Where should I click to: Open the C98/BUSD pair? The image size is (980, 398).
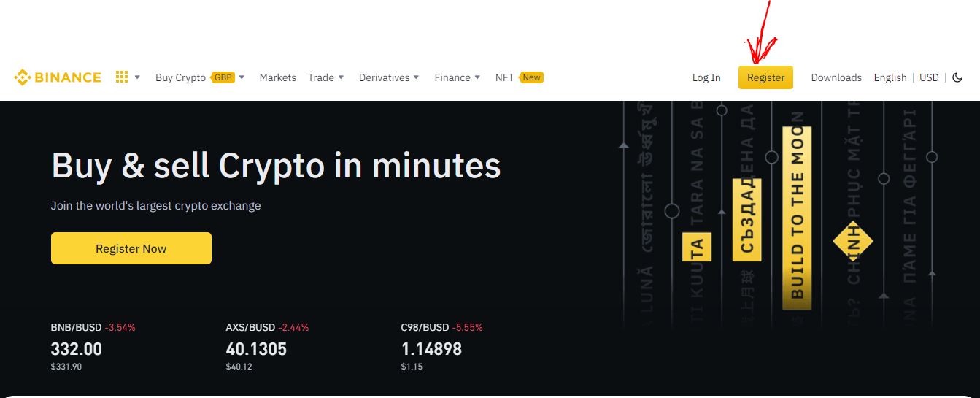[x=425, y=327]
